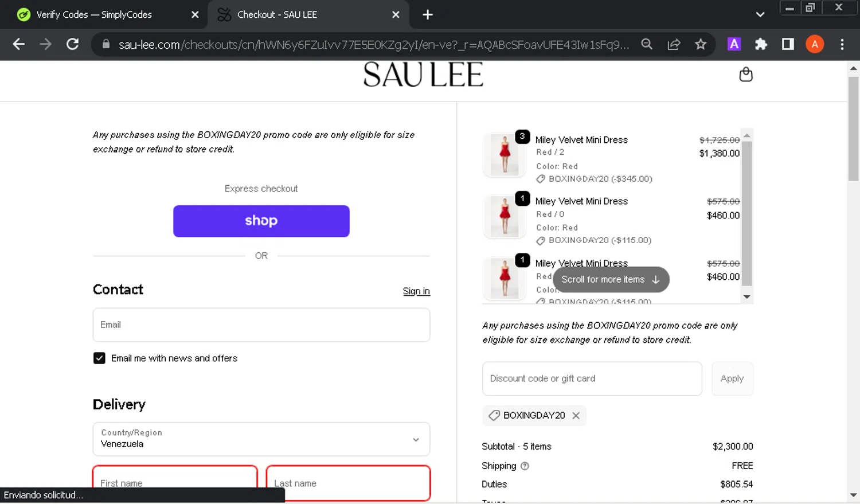Screen dimensions: 860x504
Task: Reload the checkout page
Action: coord(72,44)
